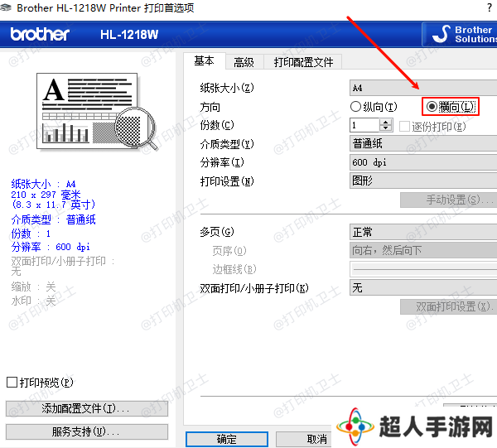Click the 纸张大小 : A4 summary text

click(43, 184)
